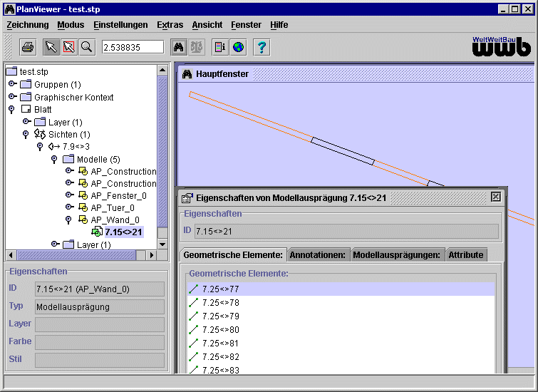Switch to the Annotationen tab
Viewport: 538px width, 392px height.
click(x=318, y=255)
